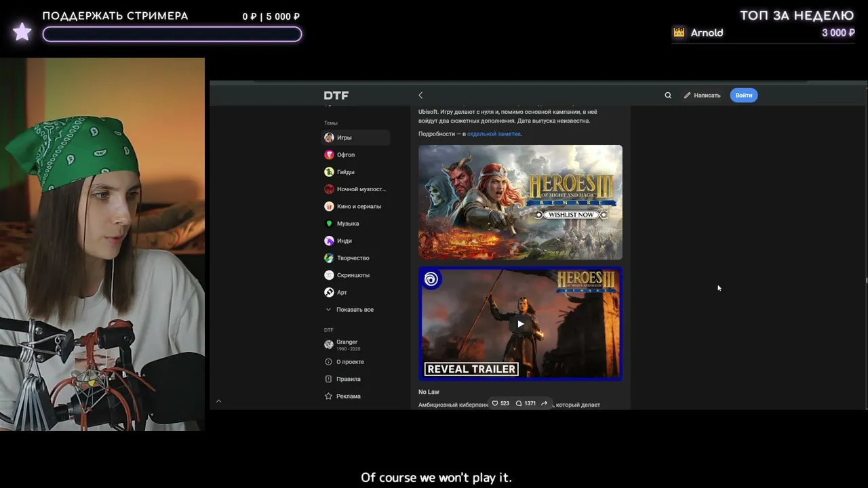The image size is (868, 488).
Task: Select the Музыка topic
Action: point(355,224)
